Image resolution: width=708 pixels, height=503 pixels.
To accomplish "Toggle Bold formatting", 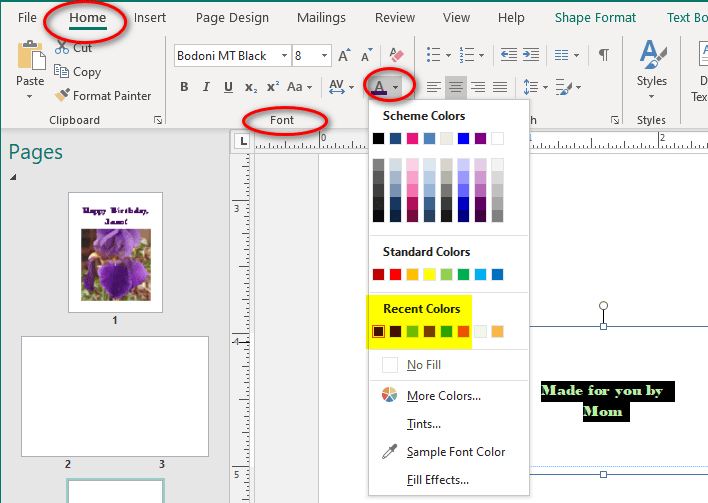I will tap(184, 87).
